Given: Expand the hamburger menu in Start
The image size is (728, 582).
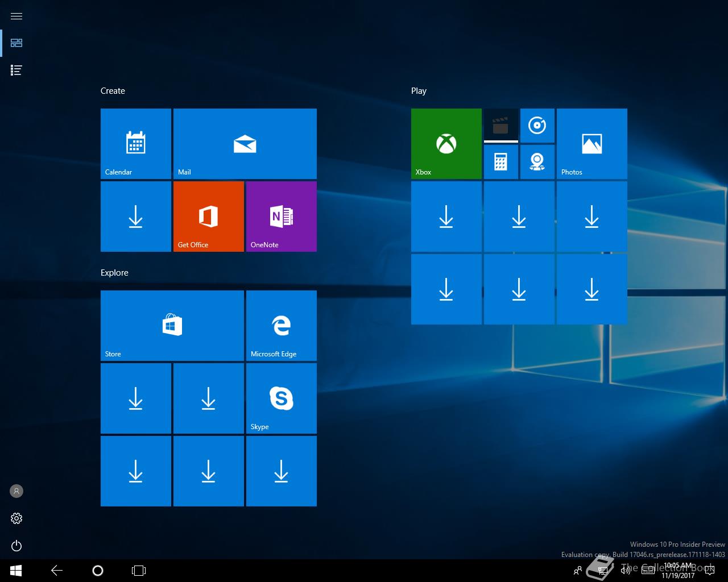Looking at the screenshot, I should coord(16,16).
